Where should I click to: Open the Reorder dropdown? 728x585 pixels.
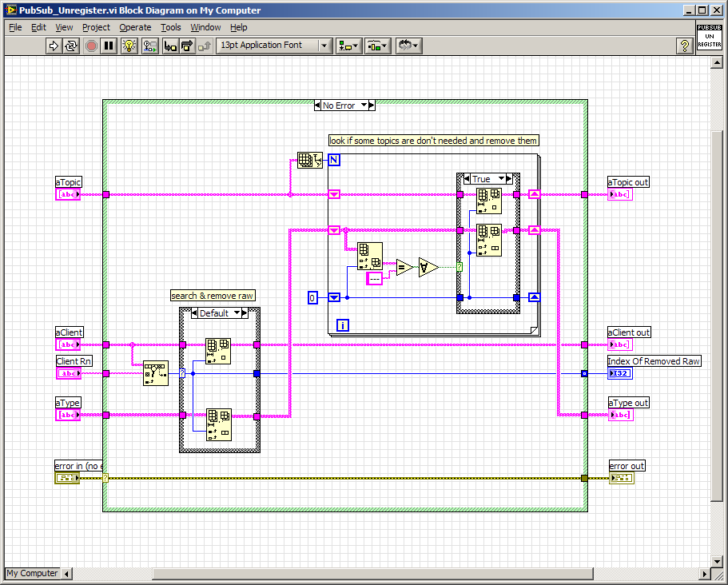point(409,46)
